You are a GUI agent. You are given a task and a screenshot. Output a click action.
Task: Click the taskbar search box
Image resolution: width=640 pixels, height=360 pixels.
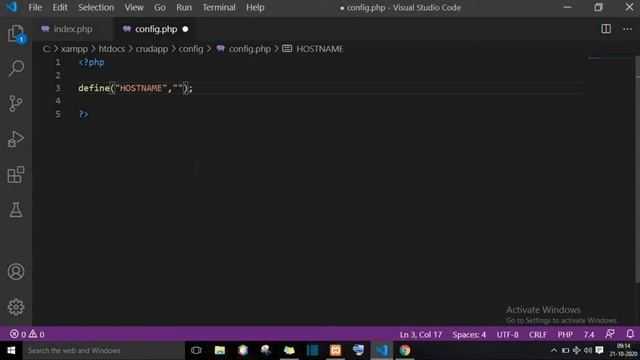coord(104,351)
